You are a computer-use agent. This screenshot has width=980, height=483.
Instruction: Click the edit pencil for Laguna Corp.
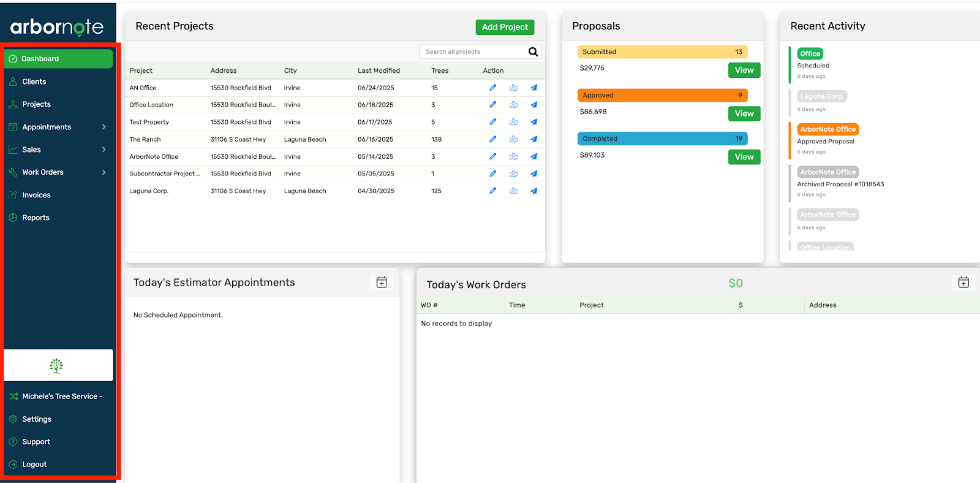tap(492, 191)
